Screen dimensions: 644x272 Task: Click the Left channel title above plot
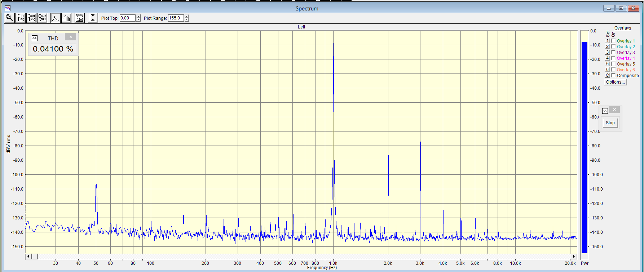(x=301, y=27)
